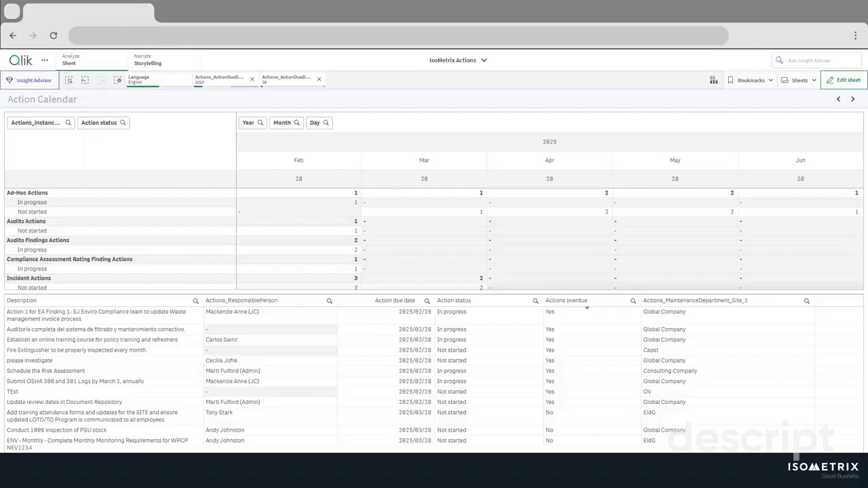The height and width of the screenshot is (488, 868).
Task: Select the Mar month header
Action: pyautogui.click(x=424, y=161)
